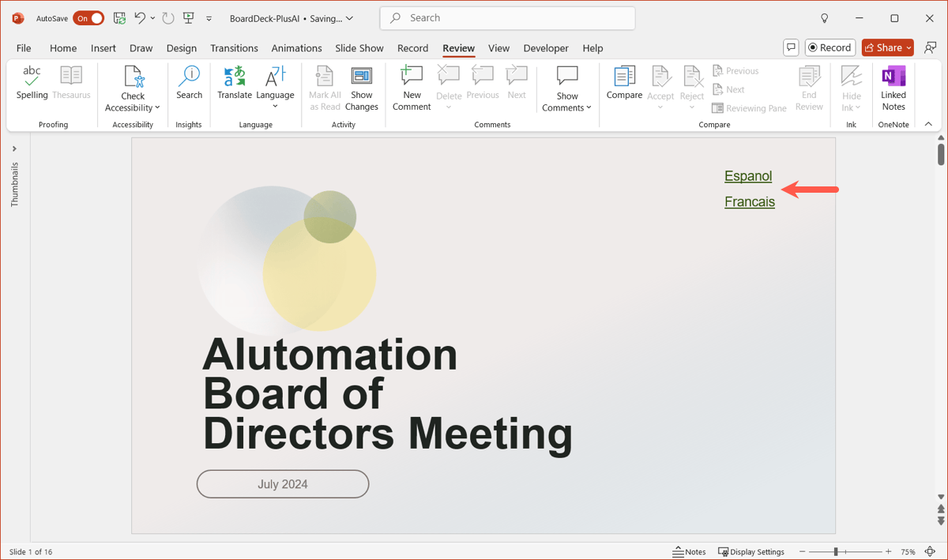Click the 75% zoom level
Image resolution: width=948 pixels, height=560 pixels.
[x=908, y=551]
